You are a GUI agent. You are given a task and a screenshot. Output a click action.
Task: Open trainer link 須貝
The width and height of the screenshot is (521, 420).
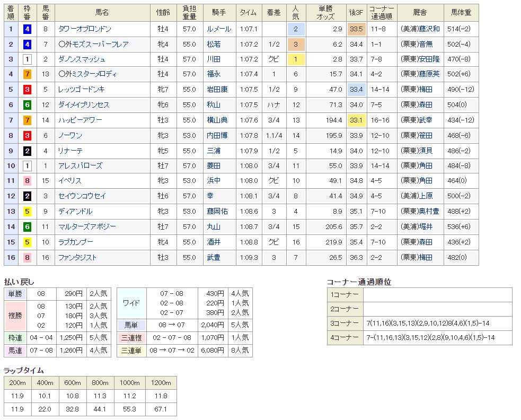pos(426,151)
